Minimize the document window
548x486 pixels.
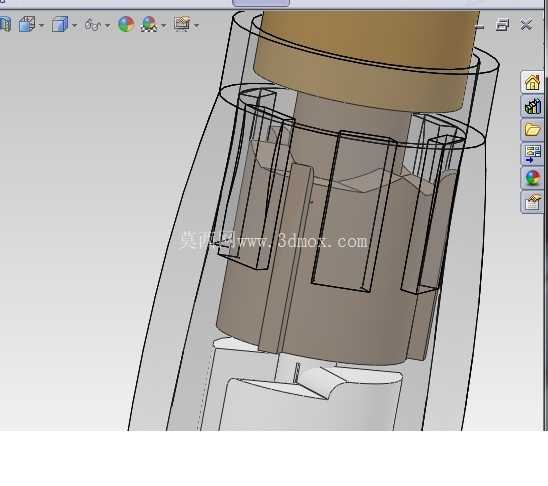coord(480,26)
